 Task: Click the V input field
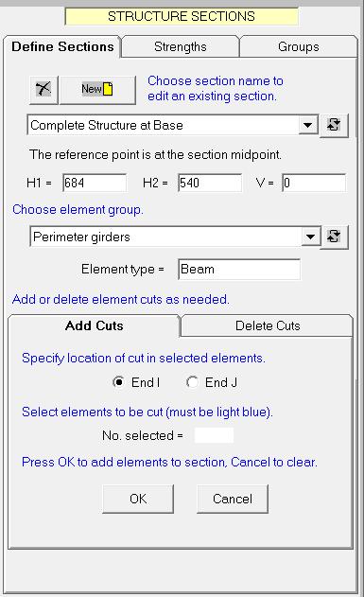tap(314, 184)
